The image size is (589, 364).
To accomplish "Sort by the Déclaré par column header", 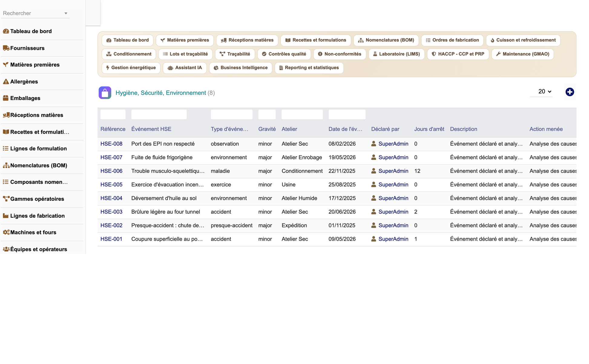I will (385, 129).
